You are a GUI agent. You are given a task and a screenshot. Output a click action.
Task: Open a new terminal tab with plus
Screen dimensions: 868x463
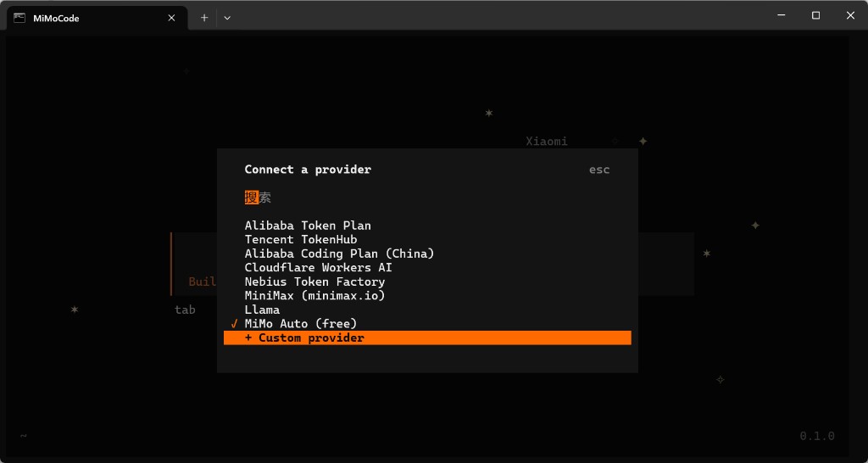tap(204, 18)
